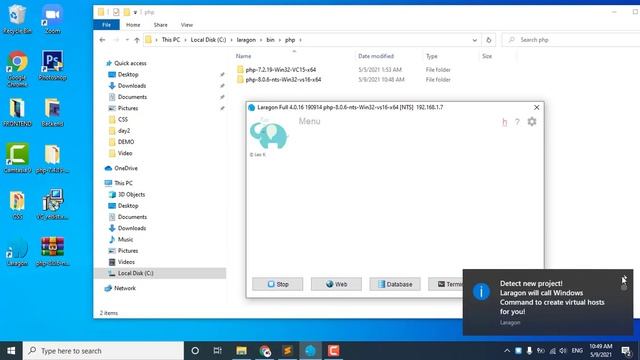The height and width of the screenshot is (360, 640).
Task: Select 3D Objects in navigation pane
Action: (131, 195)
